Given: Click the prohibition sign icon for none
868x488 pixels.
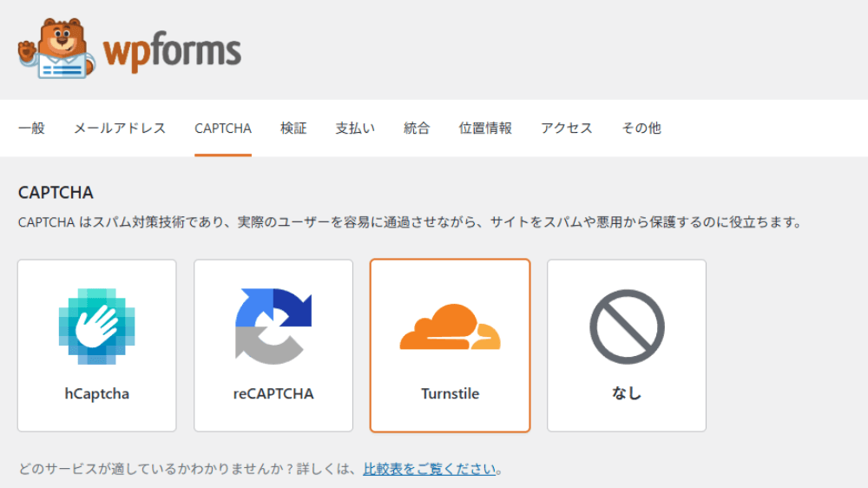Looking at the screenshot, I should click(627, 326).
